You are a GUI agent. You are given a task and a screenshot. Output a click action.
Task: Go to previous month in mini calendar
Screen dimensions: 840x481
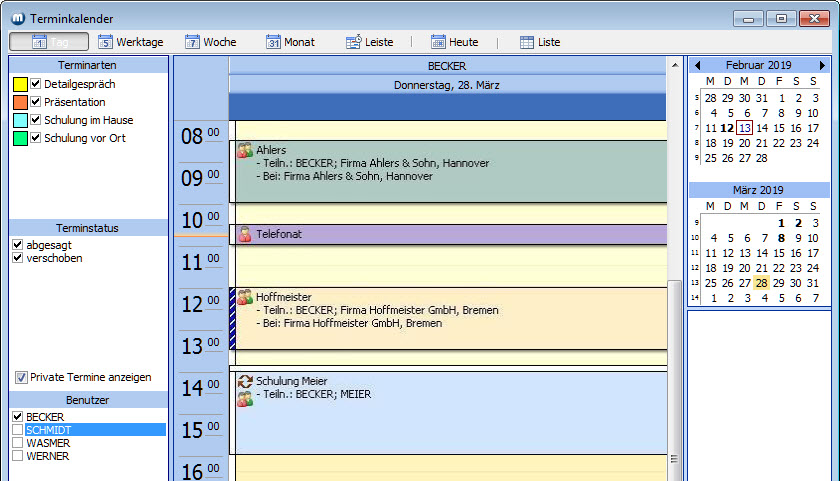tap(697, 65)
